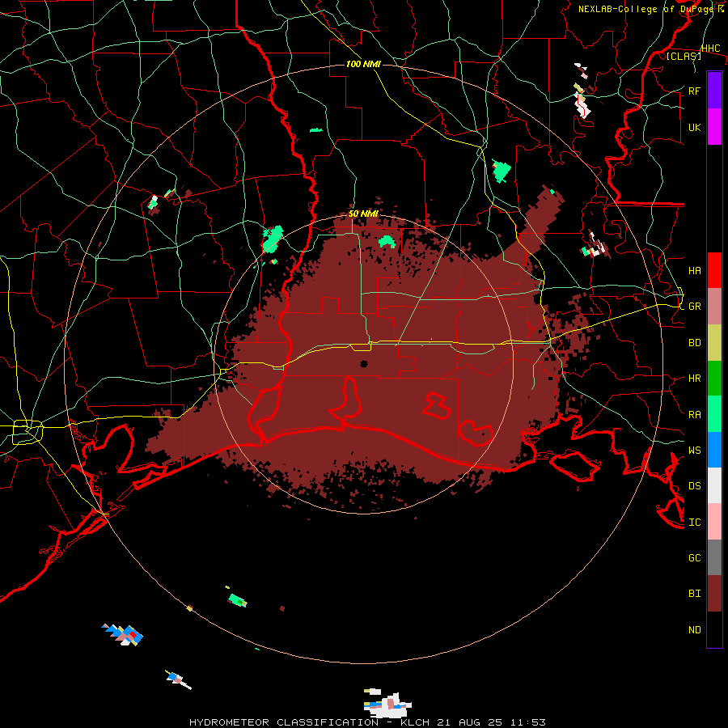Click the radar site black dot at center
728x728 pixels.
[x=364, y=364]
